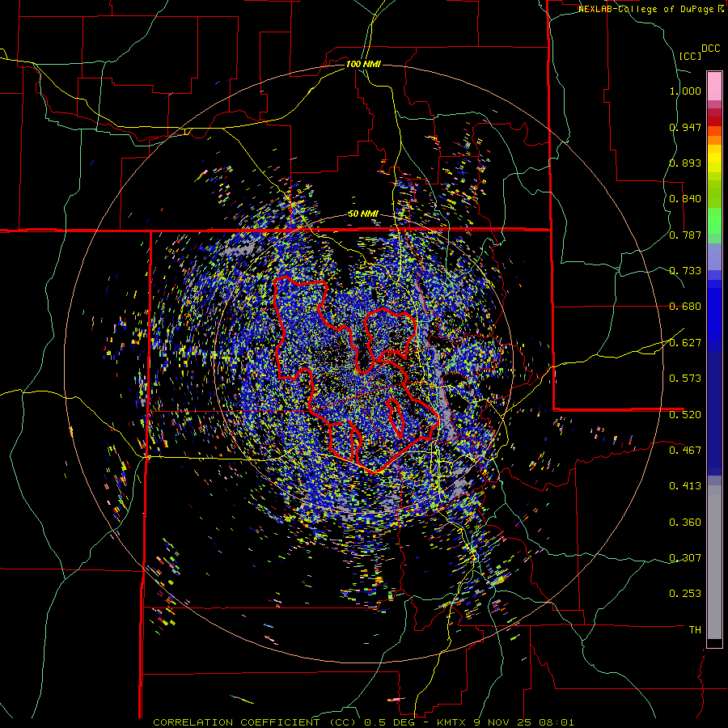The image size is (728, 728).
Task: Click the 0.413 scale value
Action: point(685,486)
